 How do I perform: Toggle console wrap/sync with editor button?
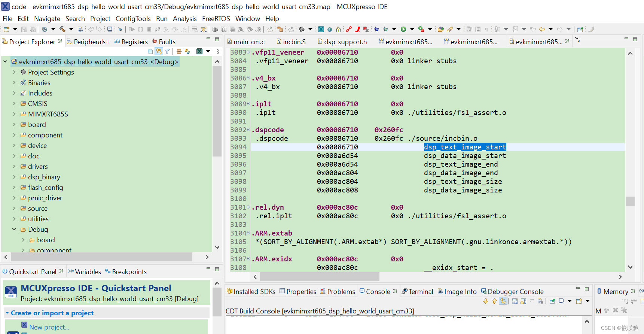pyautogui.click(x=503, y=301)
